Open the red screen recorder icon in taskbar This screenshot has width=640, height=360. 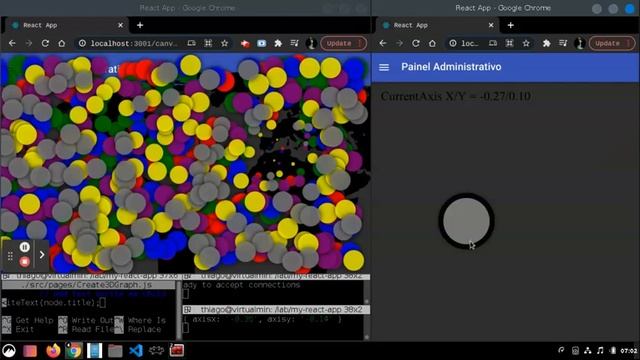pyautogui.click(x=177, y=351)
